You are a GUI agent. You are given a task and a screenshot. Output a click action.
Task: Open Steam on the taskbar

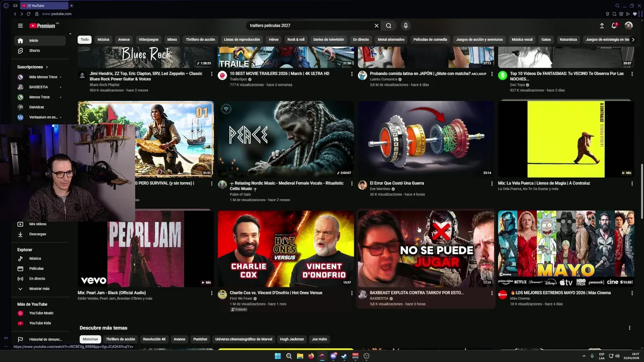click(344, 356)
